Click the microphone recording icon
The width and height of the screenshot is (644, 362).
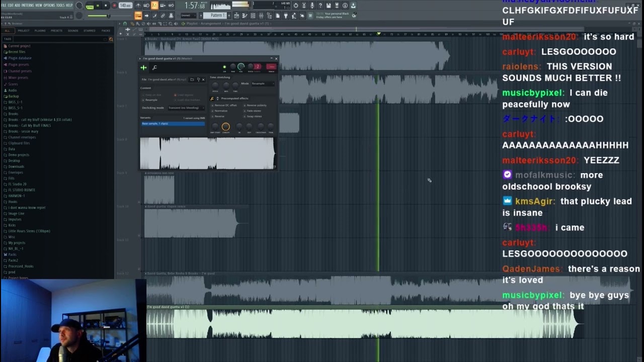coord(312,6)
